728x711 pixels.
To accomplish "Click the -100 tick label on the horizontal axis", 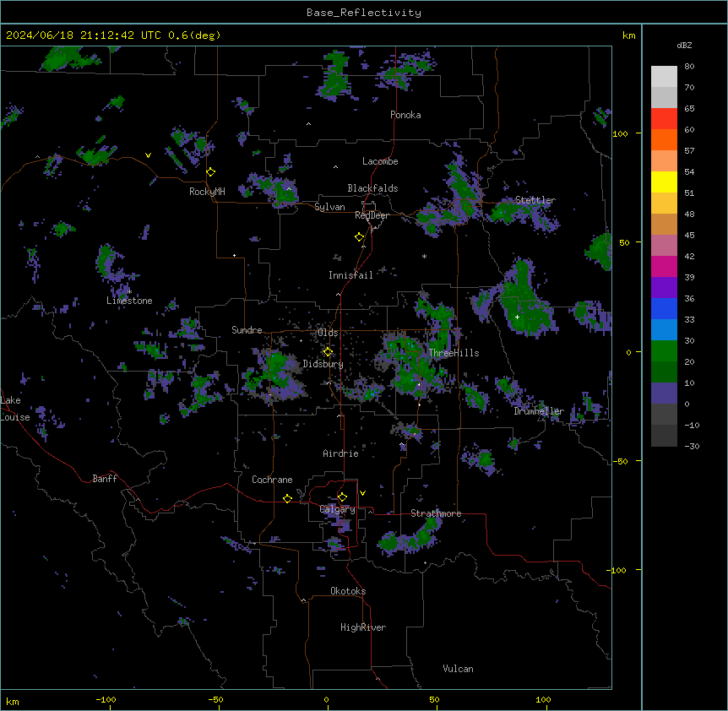I will (106, 699).
